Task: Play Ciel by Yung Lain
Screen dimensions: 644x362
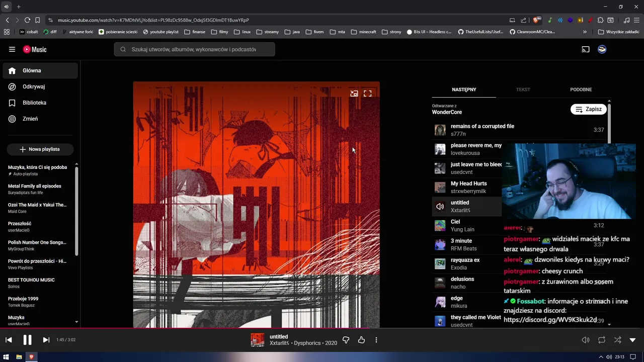Action: 467,226
